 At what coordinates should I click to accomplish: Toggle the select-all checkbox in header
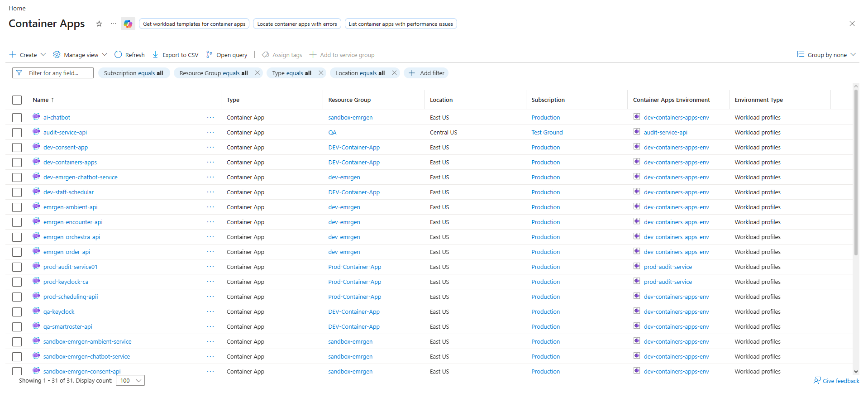(x=17, y=100)
